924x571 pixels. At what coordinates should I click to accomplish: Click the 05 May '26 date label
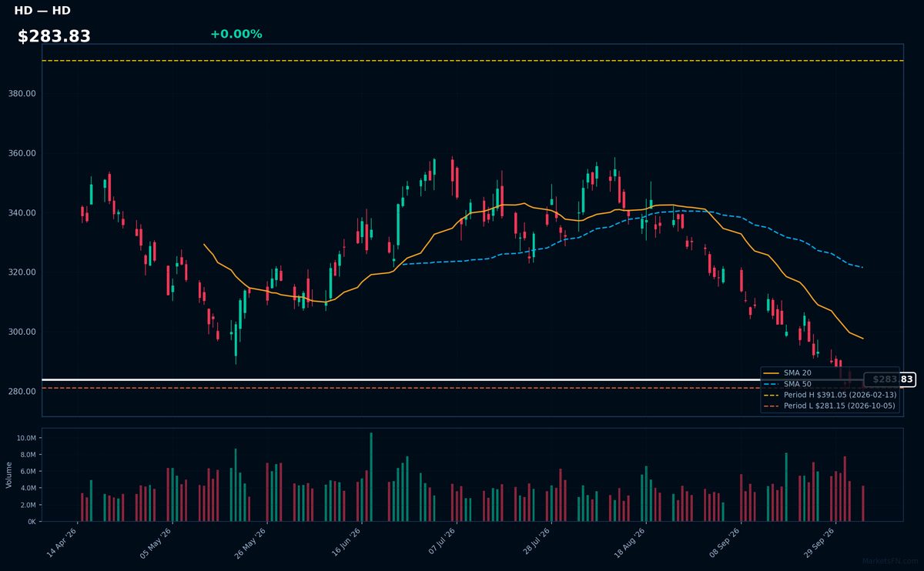158,542
